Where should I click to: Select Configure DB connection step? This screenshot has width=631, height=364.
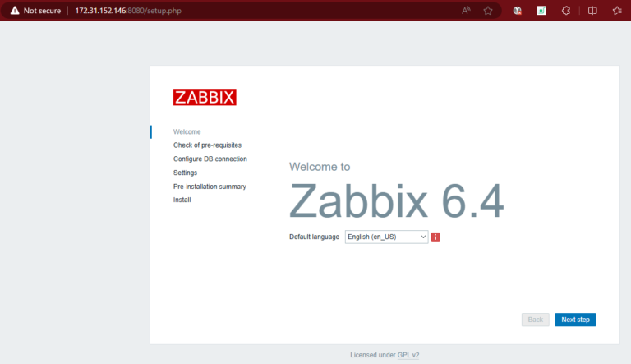[210, 159]
